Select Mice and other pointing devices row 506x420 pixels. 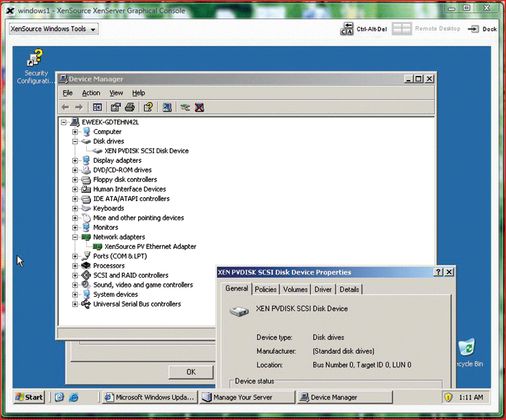coord(138,218)
